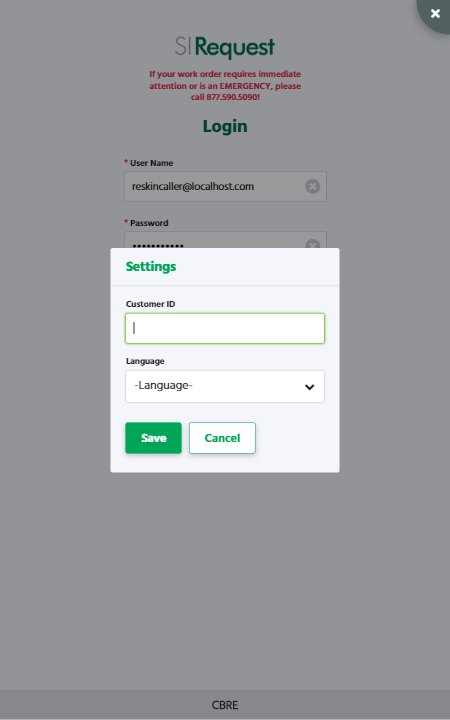450x720 pixels.
Task: Click the Language field label
Action: point(145,361)
